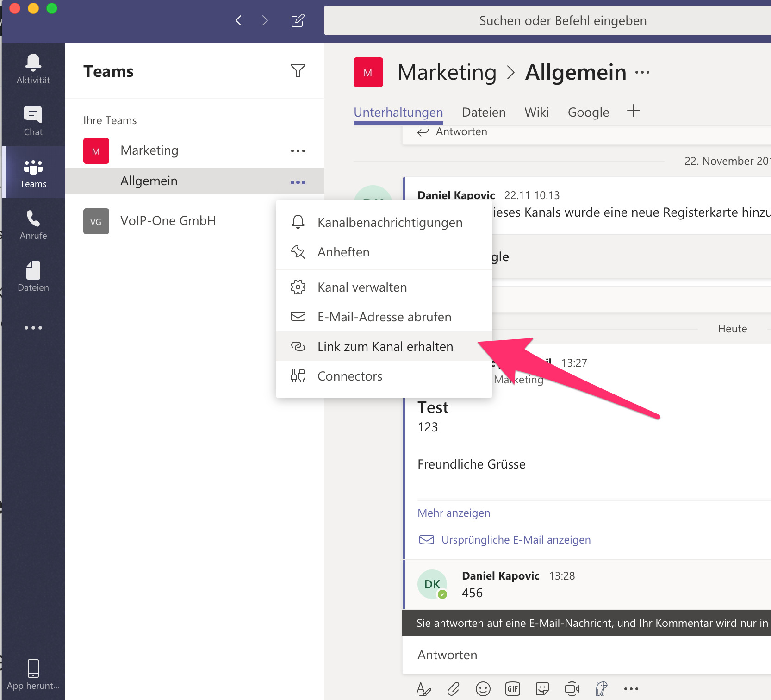Viewport: 771px width, 700px height.
Task: Click App herunterladen mobile icon
Action: tap(33, 674)
